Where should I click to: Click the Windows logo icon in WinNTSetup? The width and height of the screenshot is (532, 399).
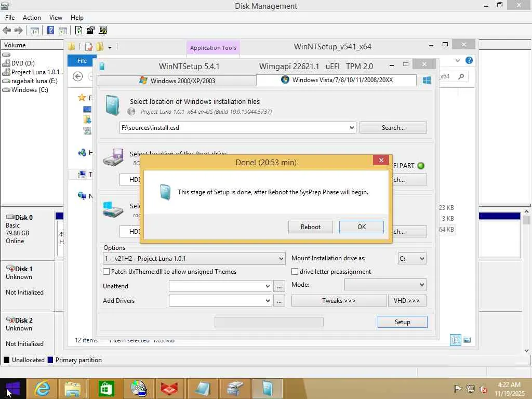[x=427, y=81]
